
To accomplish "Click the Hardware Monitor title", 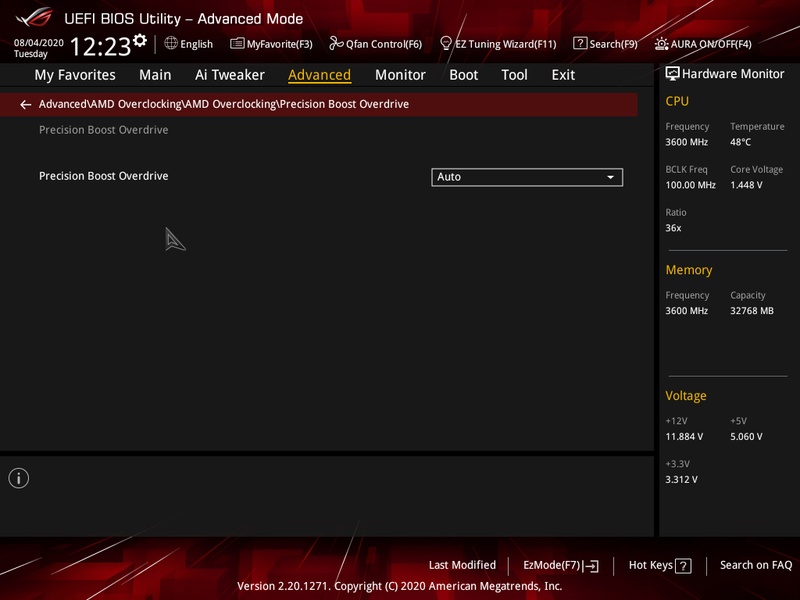I will [733, 74].
